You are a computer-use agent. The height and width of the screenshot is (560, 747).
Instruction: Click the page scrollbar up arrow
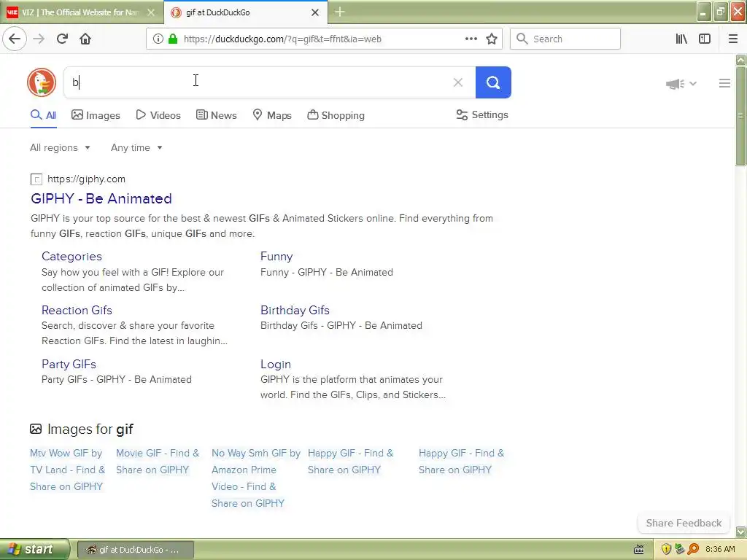click(741, 60)
